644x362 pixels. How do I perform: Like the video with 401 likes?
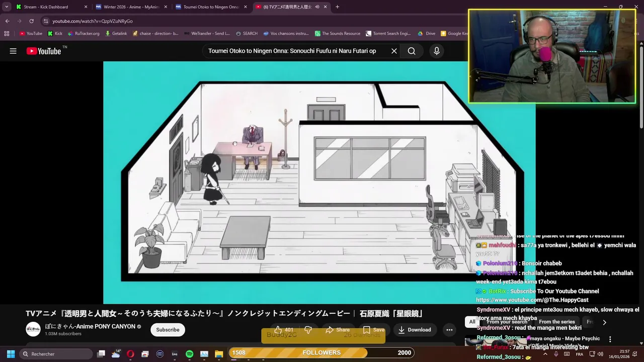pos(284,330)
